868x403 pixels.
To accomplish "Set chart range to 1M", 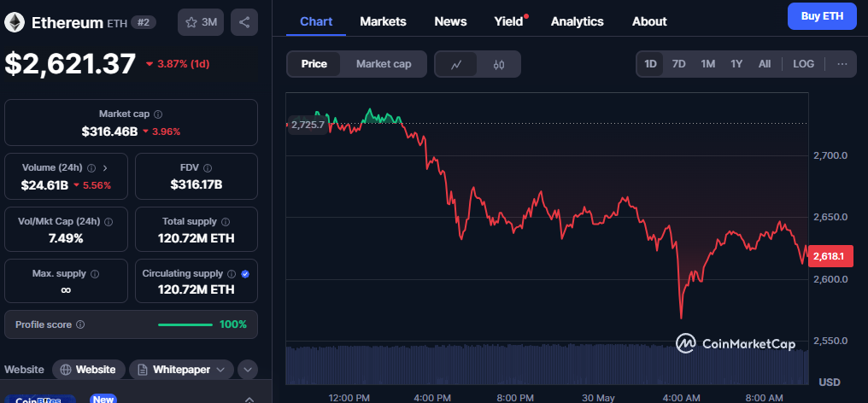I will tap(708, 64).
